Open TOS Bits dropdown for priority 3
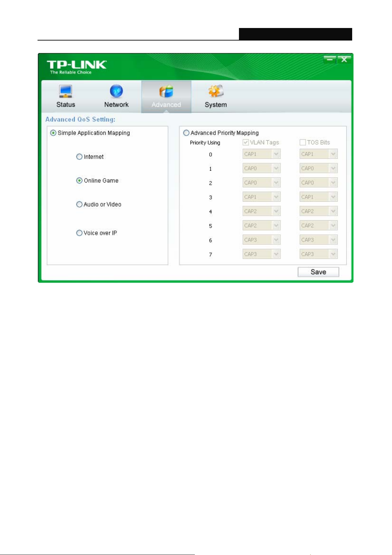 [319, 197]
